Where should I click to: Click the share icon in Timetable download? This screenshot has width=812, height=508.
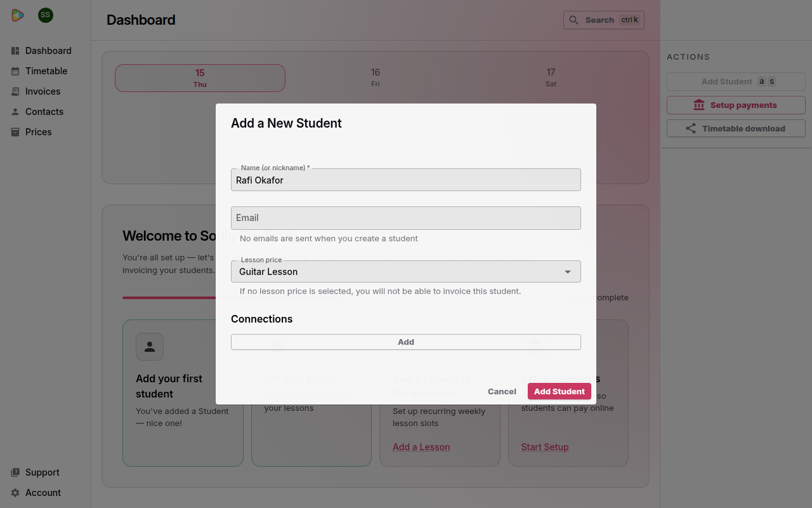pyautogui.click(x=691, y=128)
